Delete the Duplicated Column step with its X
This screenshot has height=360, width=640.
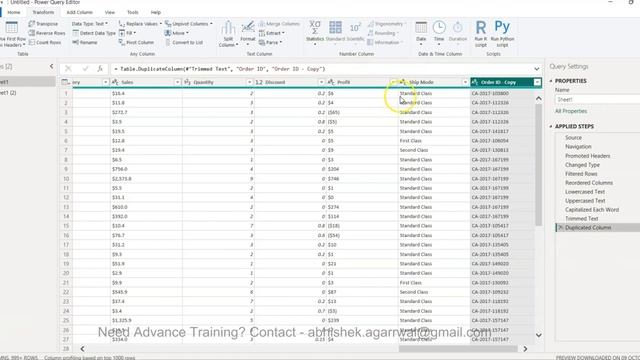pyautogui.click(x=560, y=227)
